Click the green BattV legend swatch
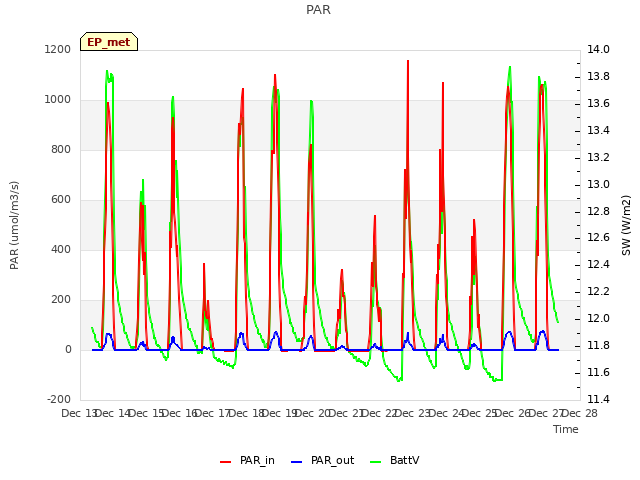This screenshot has width=640, height=480. pyautogui.click(x=375, y=462)
